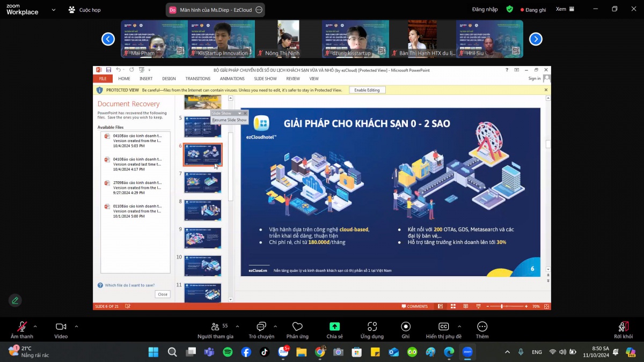Image resolution: width=644 pixels, height=362 pixels.
Task: Open the Xem view layout menu
Action: (565, 9)
